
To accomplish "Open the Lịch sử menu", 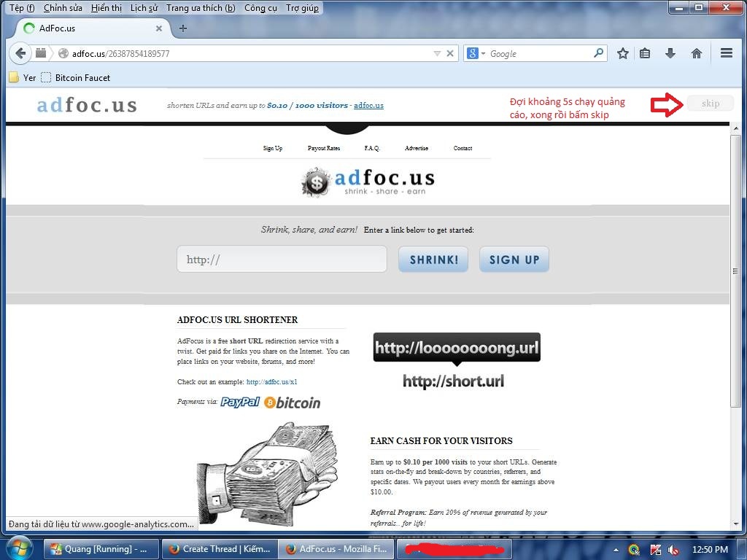I will (144, 7).
